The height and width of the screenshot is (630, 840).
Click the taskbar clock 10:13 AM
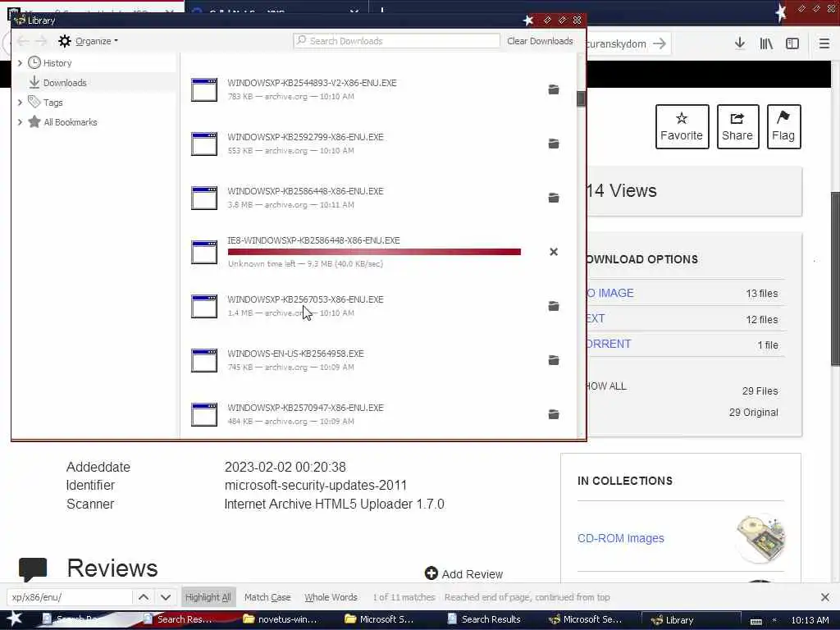810,620
